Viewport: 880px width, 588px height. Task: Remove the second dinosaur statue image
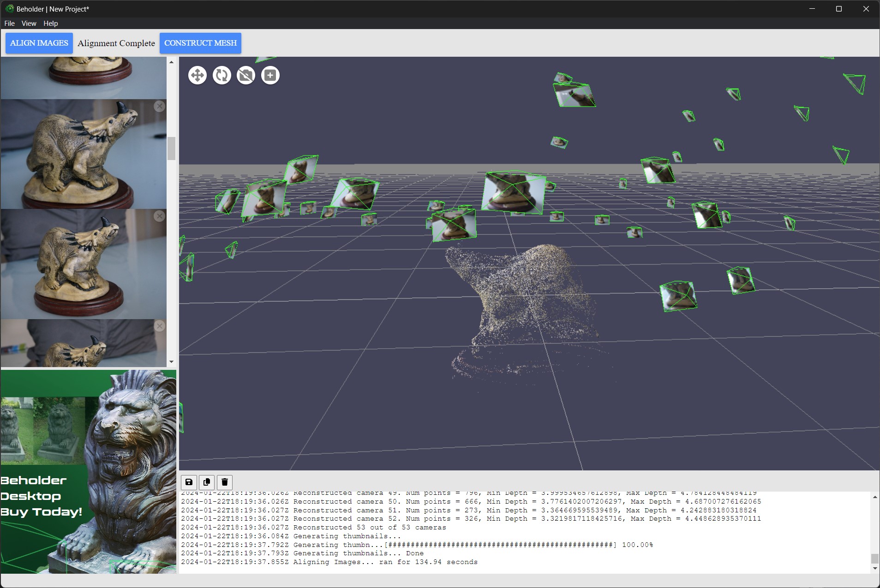point(160,216)
